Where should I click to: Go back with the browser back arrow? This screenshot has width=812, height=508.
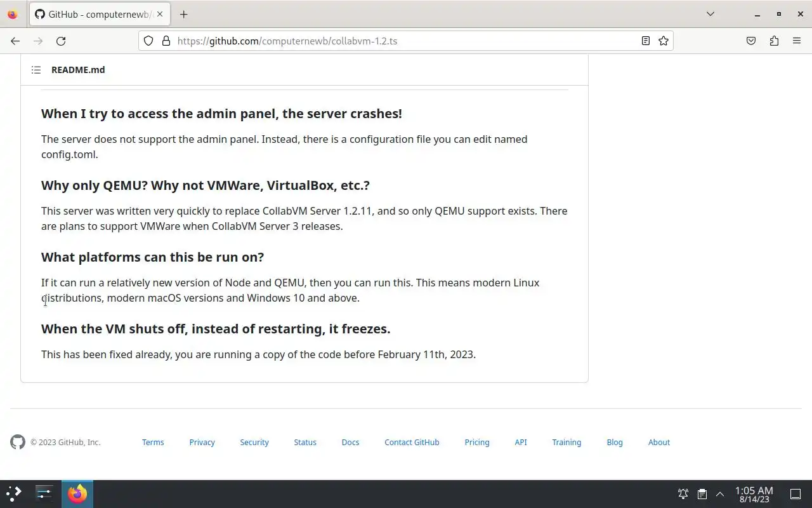(15, 41)
